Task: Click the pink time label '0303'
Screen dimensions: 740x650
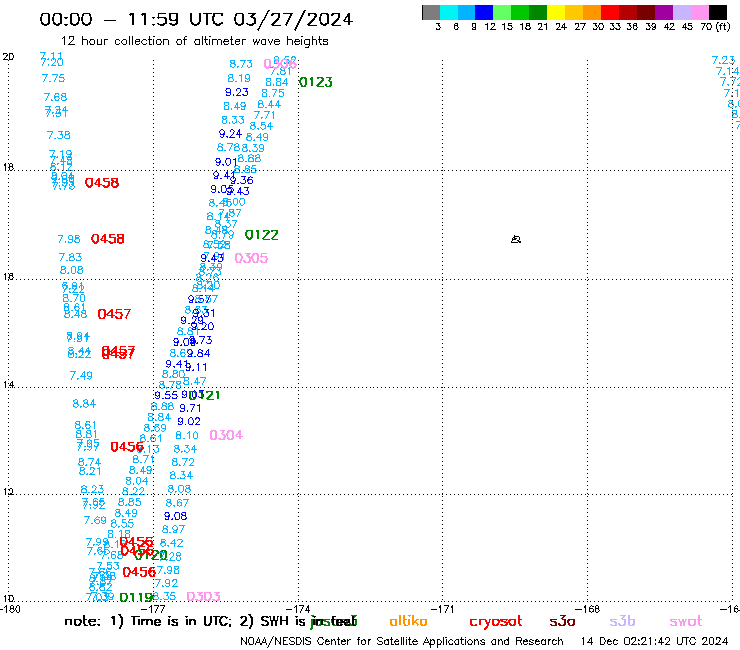Action: [x=203, y=597]
